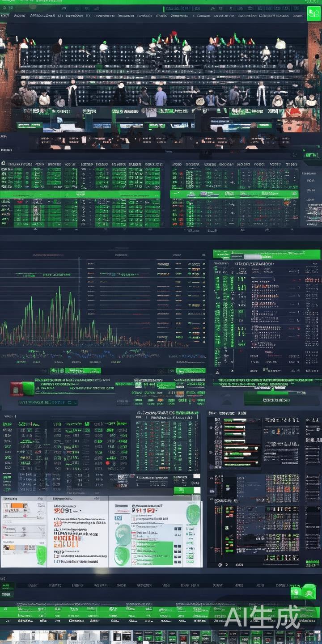
Task: Click the green shield icon in bottom-left white card
Action: coord(41,555)
